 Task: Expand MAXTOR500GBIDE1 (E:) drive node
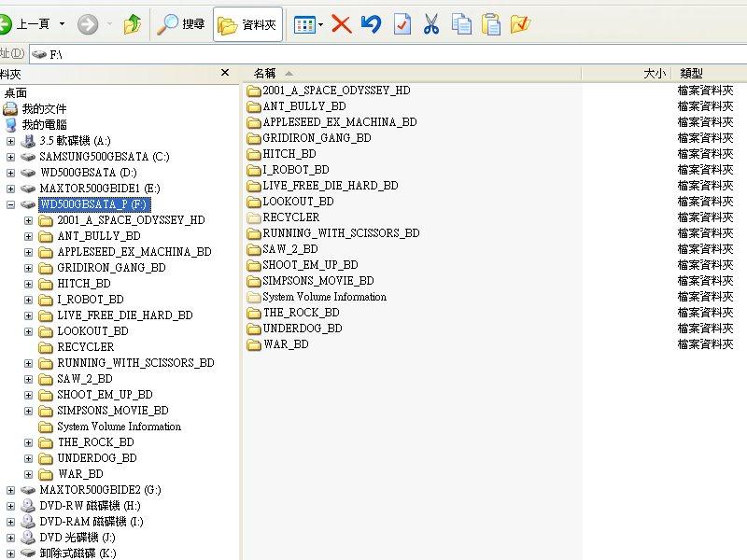click(x=10, y=189)
